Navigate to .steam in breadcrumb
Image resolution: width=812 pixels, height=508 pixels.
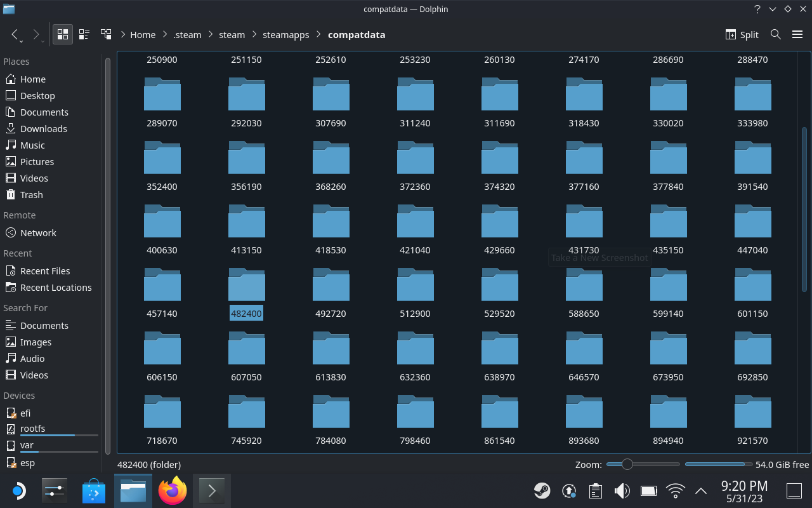pyautogui.click(x=187, y=35)
